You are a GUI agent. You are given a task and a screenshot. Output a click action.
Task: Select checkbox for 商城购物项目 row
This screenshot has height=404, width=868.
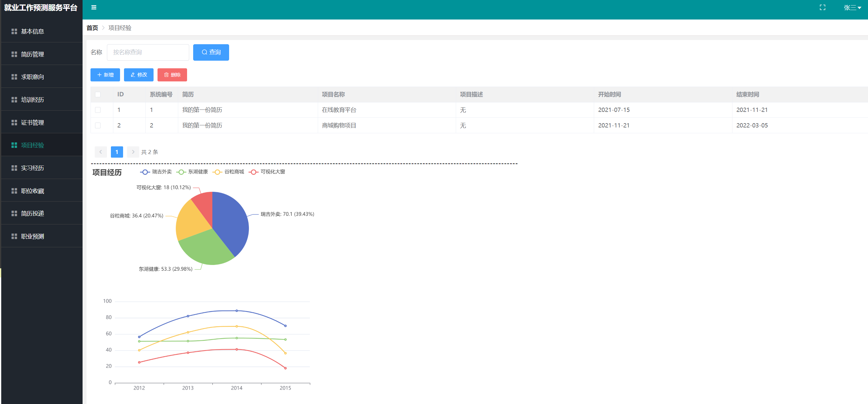tap(98, 125)
